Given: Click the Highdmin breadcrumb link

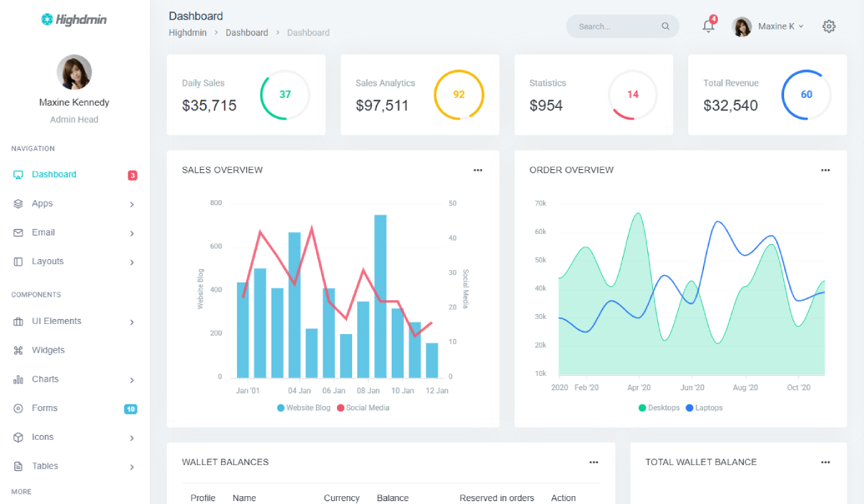Looking at the screenshot, I should (187, 32).
